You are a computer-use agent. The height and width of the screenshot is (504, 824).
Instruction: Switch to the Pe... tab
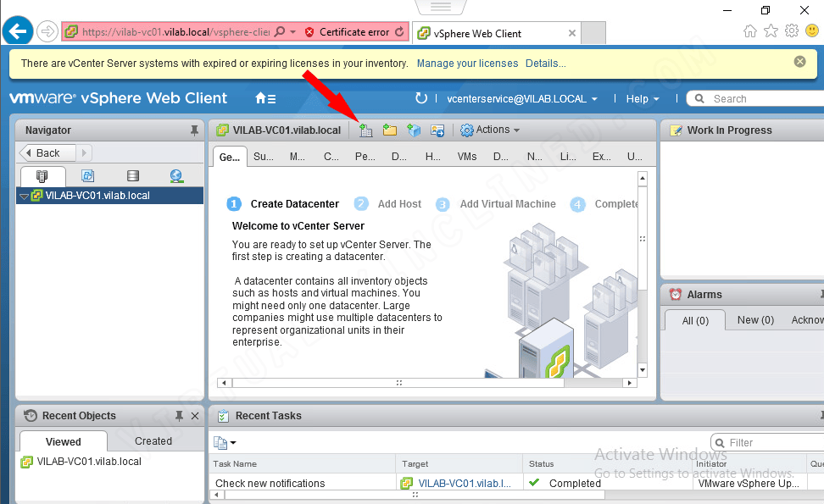point(365,157)
